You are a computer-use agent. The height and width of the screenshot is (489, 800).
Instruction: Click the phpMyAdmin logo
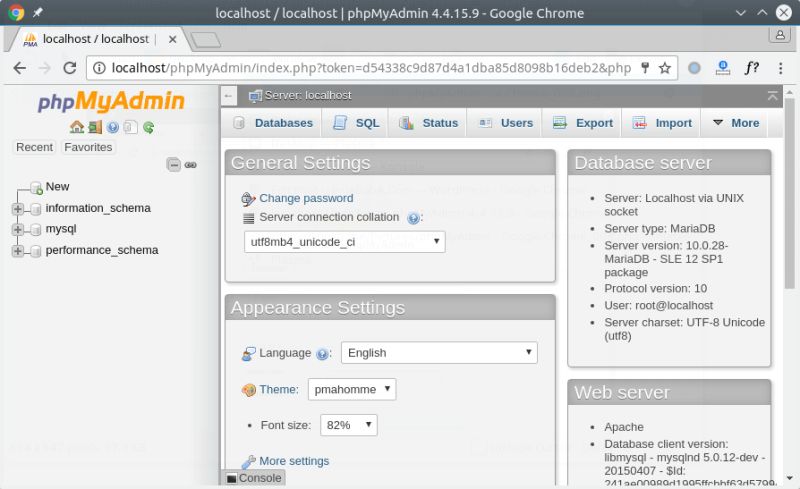point(111,101)
